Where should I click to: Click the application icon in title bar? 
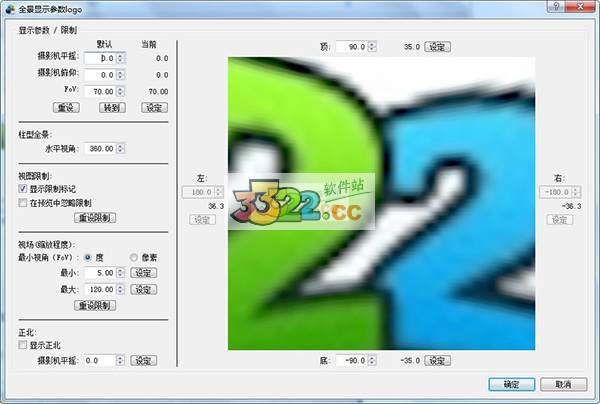click(x=10, y=9)
